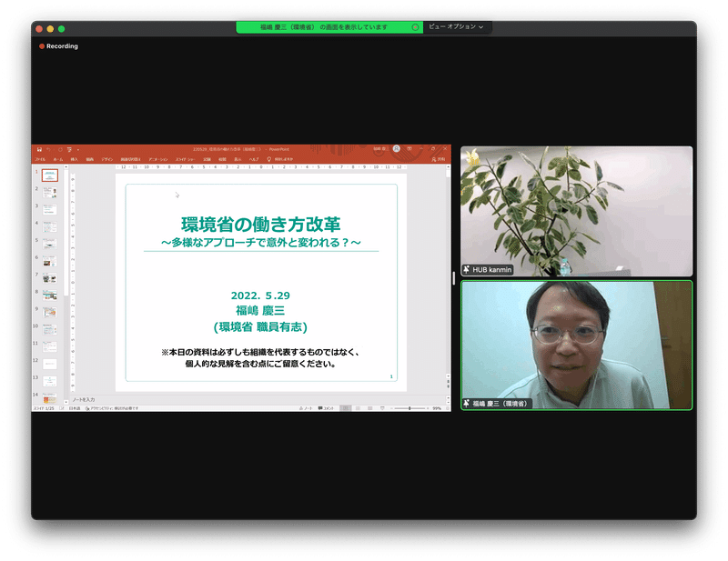Click the lightbulb Tell Me search box
This screenshot has height=561, width=728.
point(280,159)
